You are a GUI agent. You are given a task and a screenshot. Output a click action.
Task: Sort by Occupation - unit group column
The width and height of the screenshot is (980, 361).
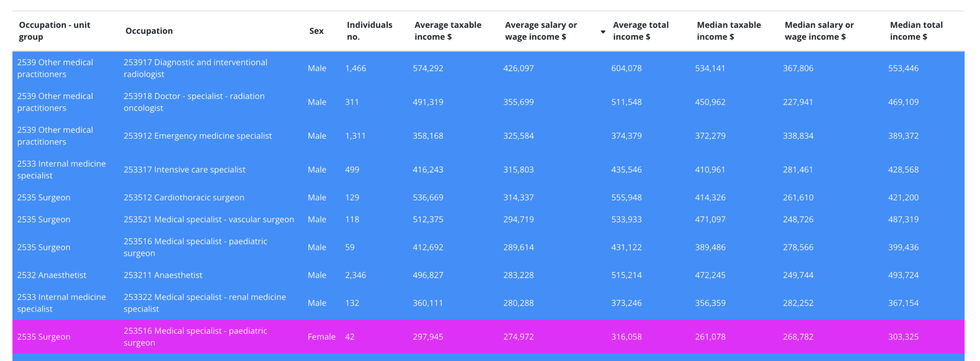coord(54,31)
